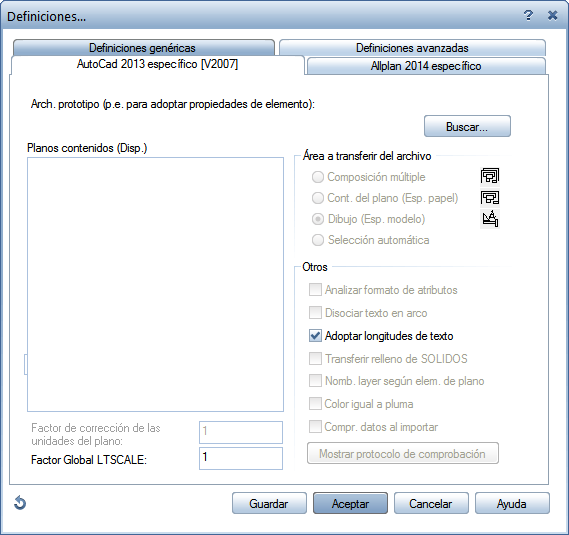Image resolution: width=569 pixels, height=535 pixels.
Task: Save settings with the Guardar button
Action: click(269, 503)
